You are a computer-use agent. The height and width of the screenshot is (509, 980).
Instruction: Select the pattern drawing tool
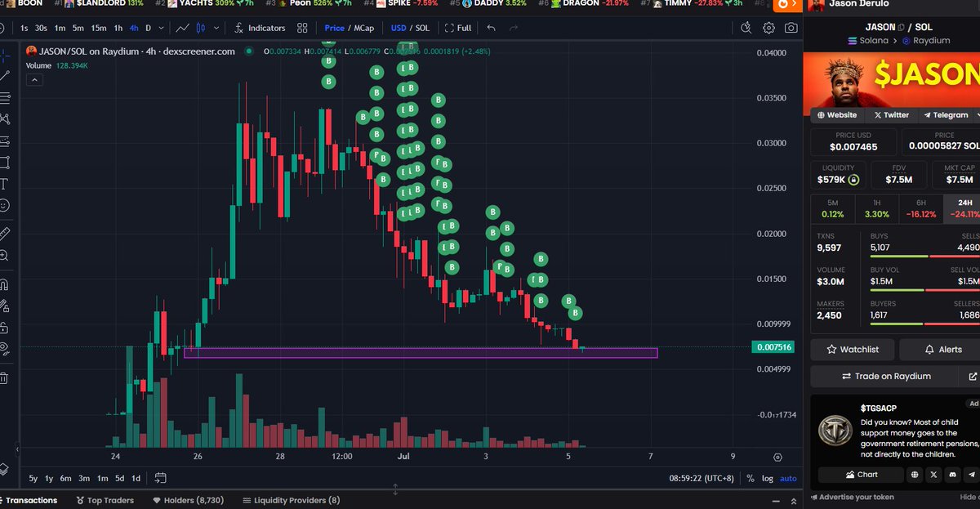(x=5, y=119)
